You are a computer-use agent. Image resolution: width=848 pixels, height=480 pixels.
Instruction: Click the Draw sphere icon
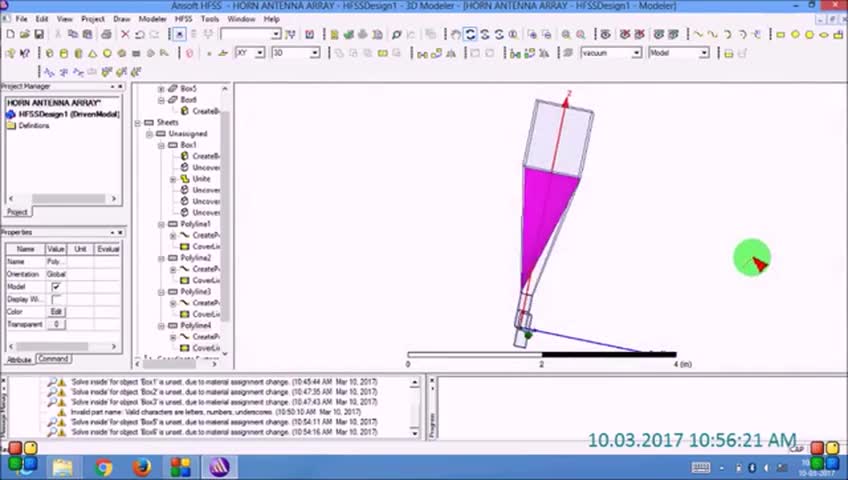click(107, 53)
